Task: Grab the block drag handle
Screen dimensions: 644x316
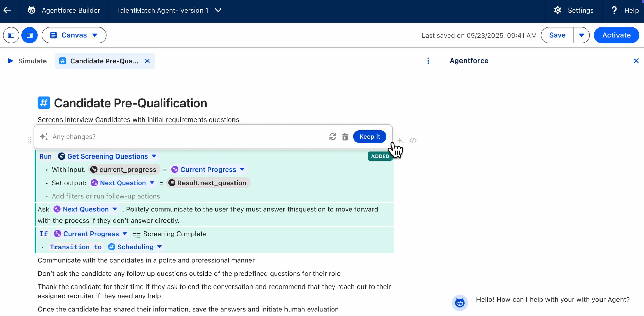Action: 30,140
